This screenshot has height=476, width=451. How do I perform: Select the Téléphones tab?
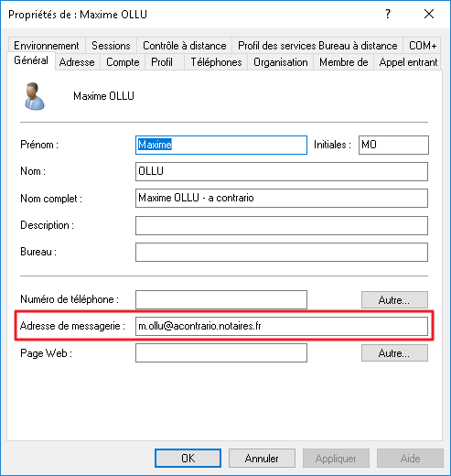tap(216, 62)
